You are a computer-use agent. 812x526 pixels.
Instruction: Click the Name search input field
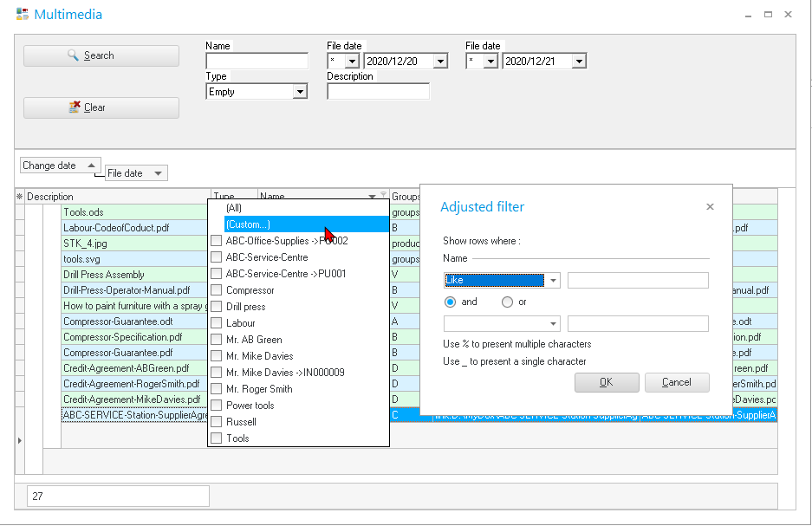(257, 62)
